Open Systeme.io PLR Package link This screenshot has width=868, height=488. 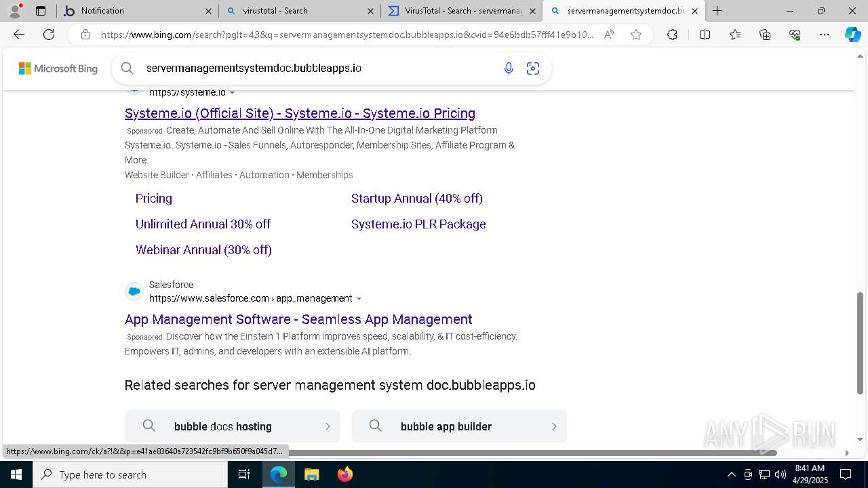(x=418, y=224)
